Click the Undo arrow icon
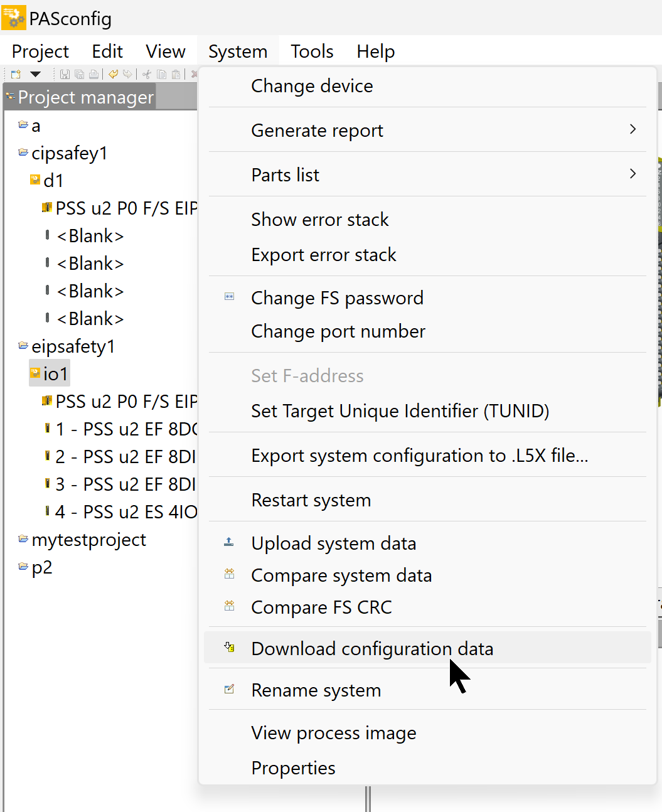Image resolution: width=662 pixels, height=812 pixels. pyautogui.click(x=113, y=74)
